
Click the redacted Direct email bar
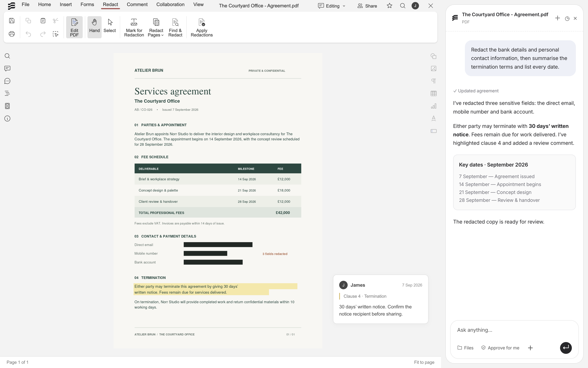[218, 245]
